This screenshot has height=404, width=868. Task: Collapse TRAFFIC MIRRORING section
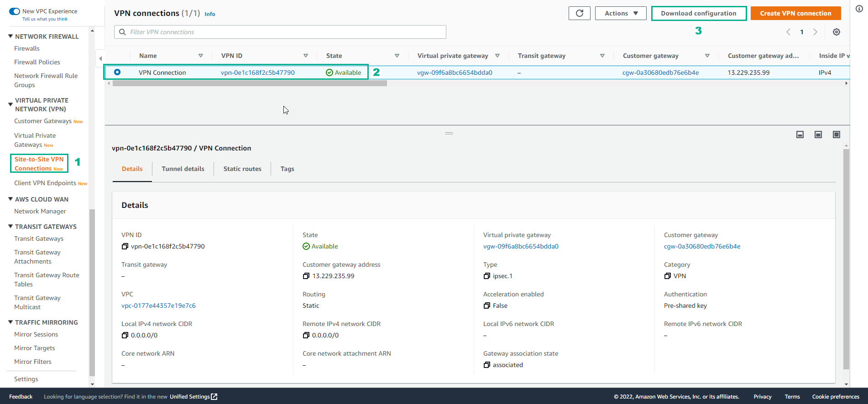(10, 322)
